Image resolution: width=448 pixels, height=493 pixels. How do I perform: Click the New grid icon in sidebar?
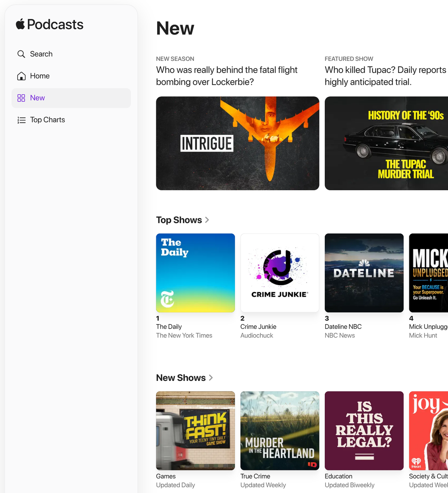tap(21, 98)
